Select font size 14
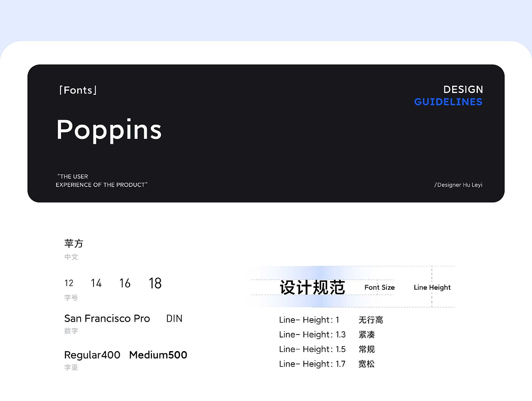The height and width of the screenshot is (401, 532). click(x=96, y=283)
